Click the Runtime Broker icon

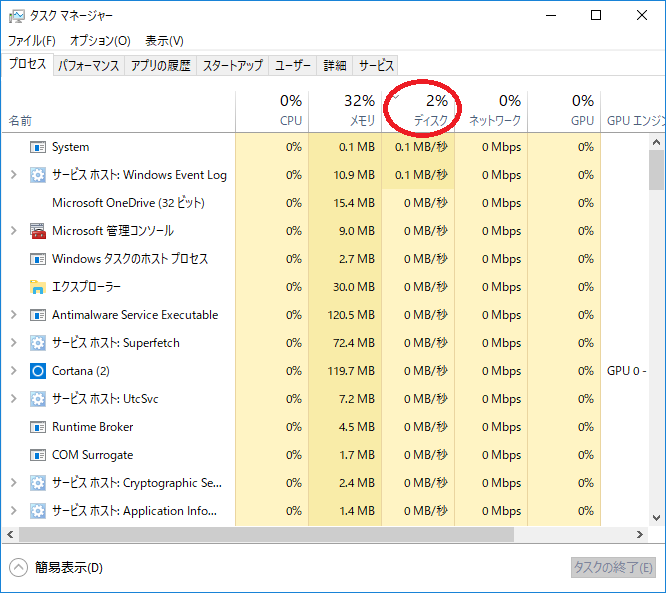[x=38, y=427]
